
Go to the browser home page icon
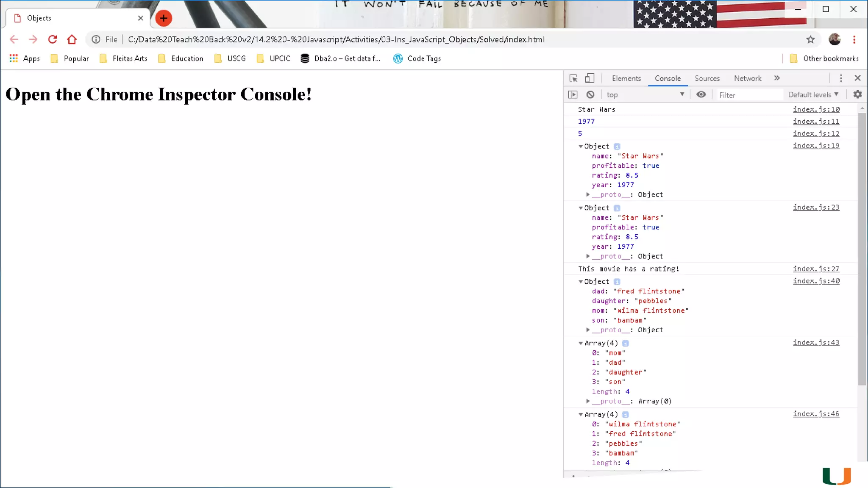(x=72, y=39)
